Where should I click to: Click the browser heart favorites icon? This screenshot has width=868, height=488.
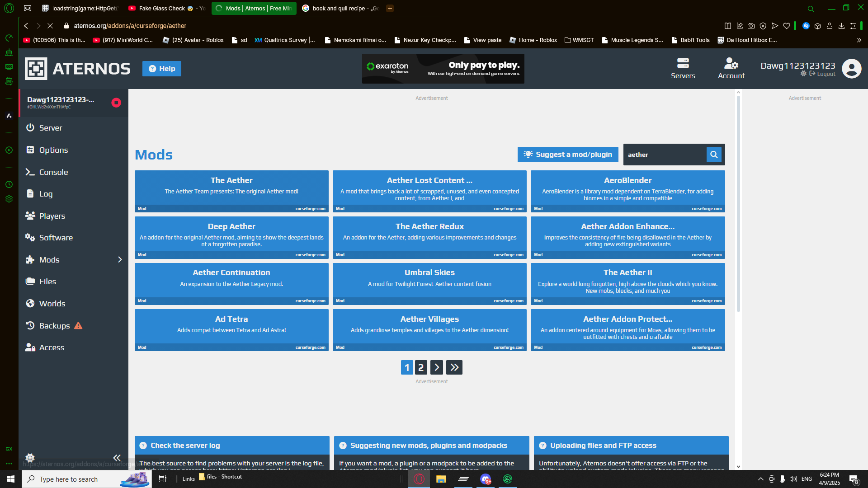click(x=787, y=26)
